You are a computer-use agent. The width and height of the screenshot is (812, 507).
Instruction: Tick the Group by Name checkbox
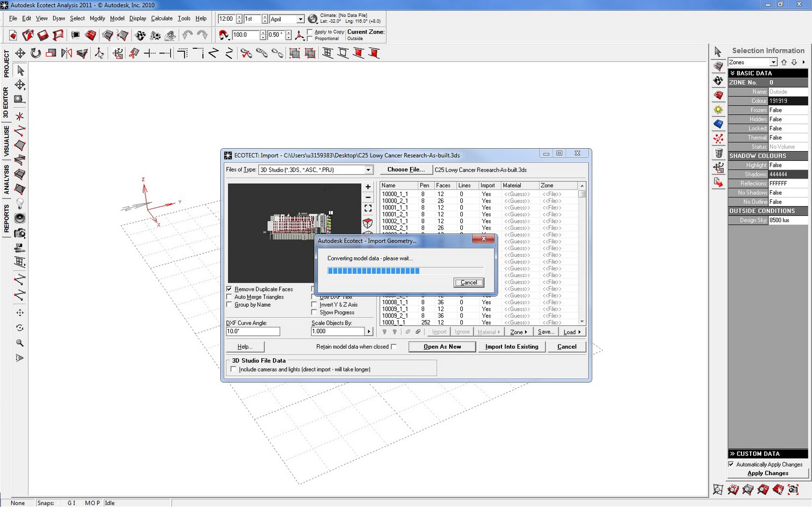tap(229, 305)
